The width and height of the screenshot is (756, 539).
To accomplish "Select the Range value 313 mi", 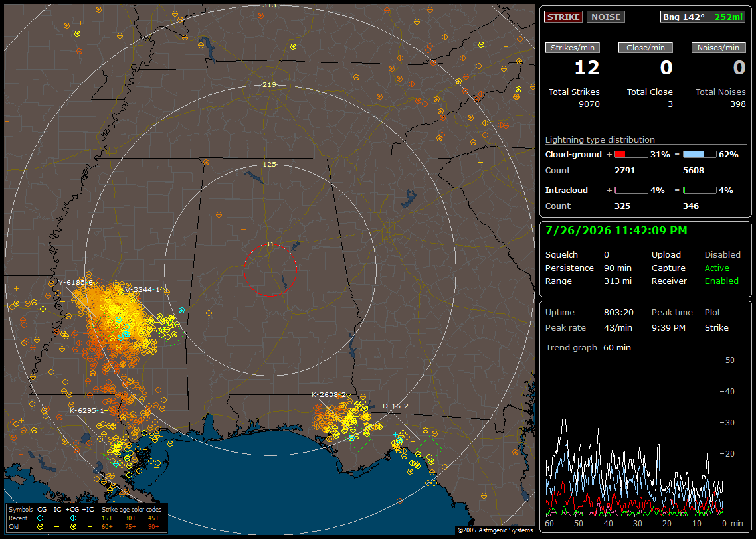I will 618,281.
